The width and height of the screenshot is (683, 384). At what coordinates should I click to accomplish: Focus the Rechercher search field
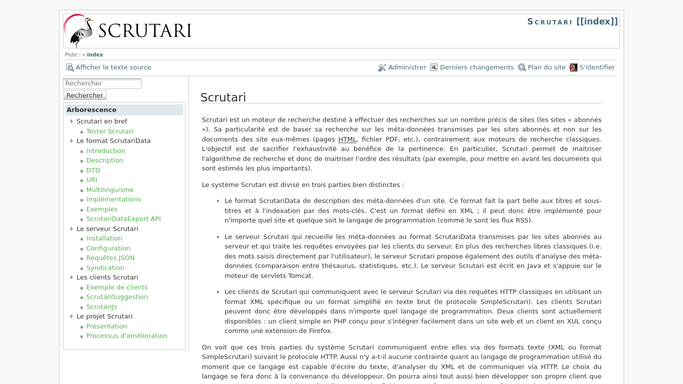pos(102,83)
